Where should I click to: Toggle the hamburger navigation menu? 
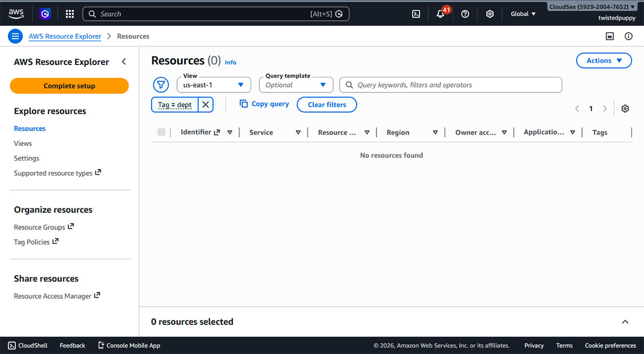(15, 37)
